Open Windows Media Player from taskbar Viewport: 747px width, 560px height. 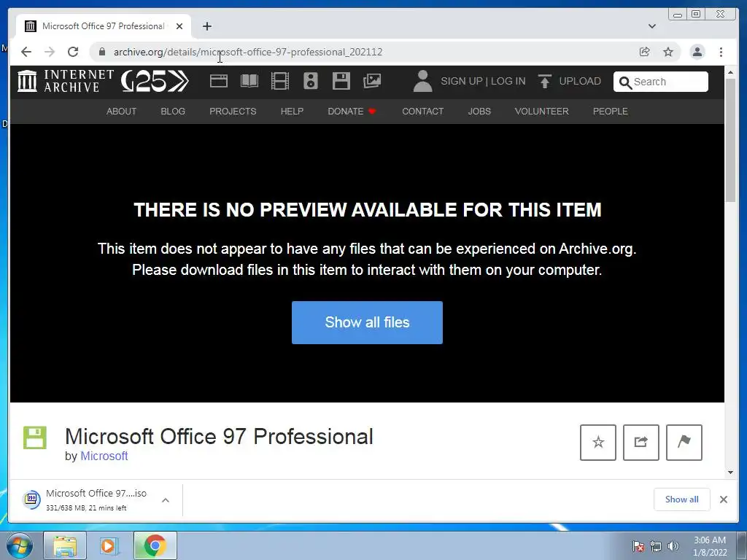pyautogui.click(x=109, y=545)
